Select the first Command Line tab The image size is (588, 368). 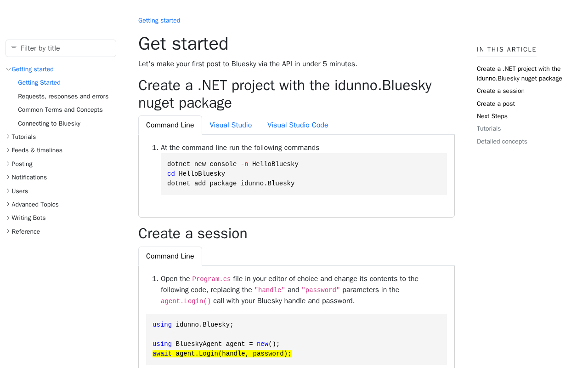tap(170, 125)
